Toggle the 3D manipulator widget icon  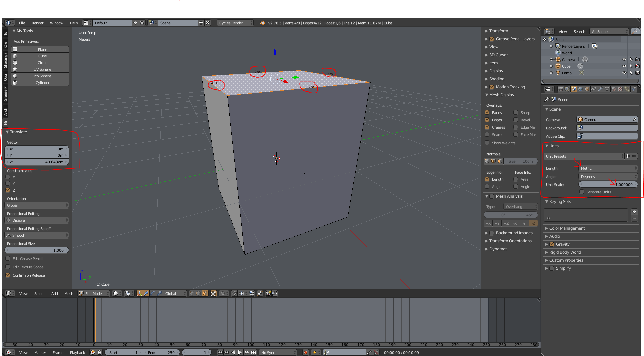coord(140,293)
